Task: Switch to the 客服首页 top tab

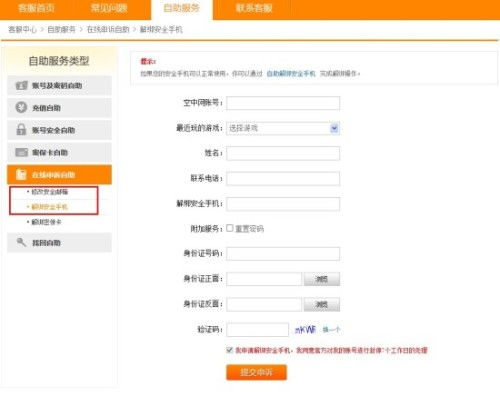Action: [x=36, y=8]
